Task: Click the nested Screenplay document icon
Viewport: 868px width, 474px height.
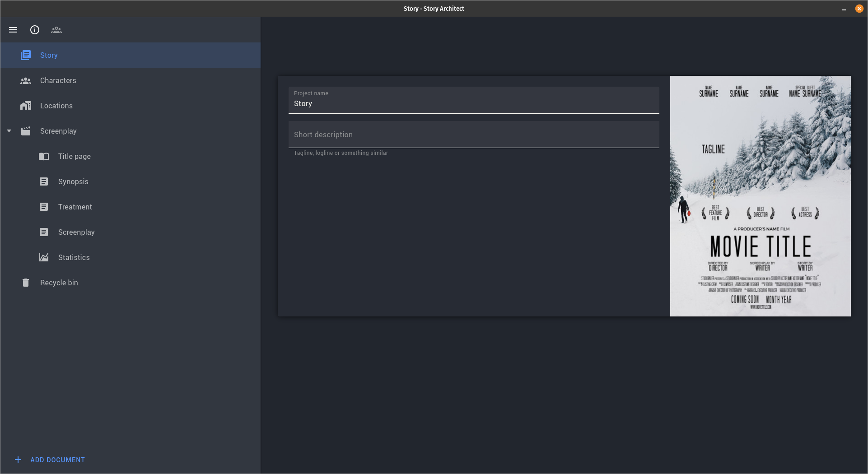Action: pos(44,232)
